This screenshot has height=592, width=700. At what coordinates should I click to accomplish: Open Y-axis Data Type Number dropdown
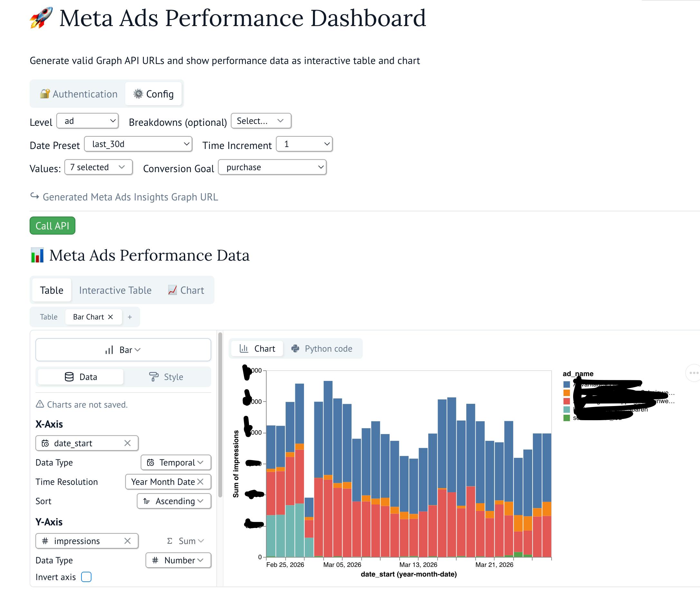click(x=178, y=560)
